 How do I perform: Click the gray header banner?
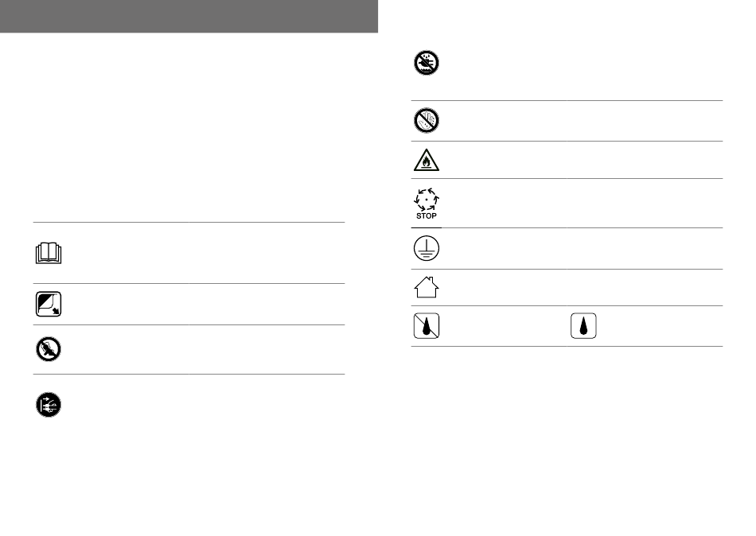tap(189, 17)
